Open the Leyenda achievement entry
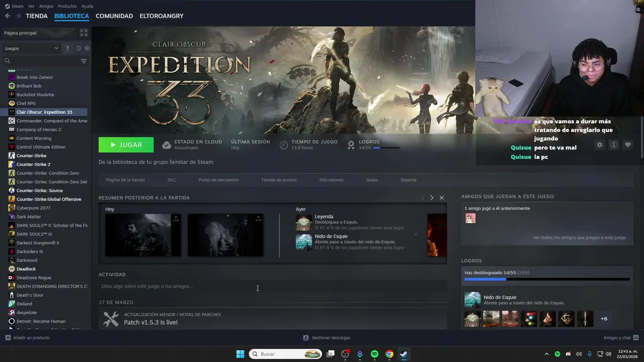The width and height of the screenshot is (644, 362). coord(350,222)
